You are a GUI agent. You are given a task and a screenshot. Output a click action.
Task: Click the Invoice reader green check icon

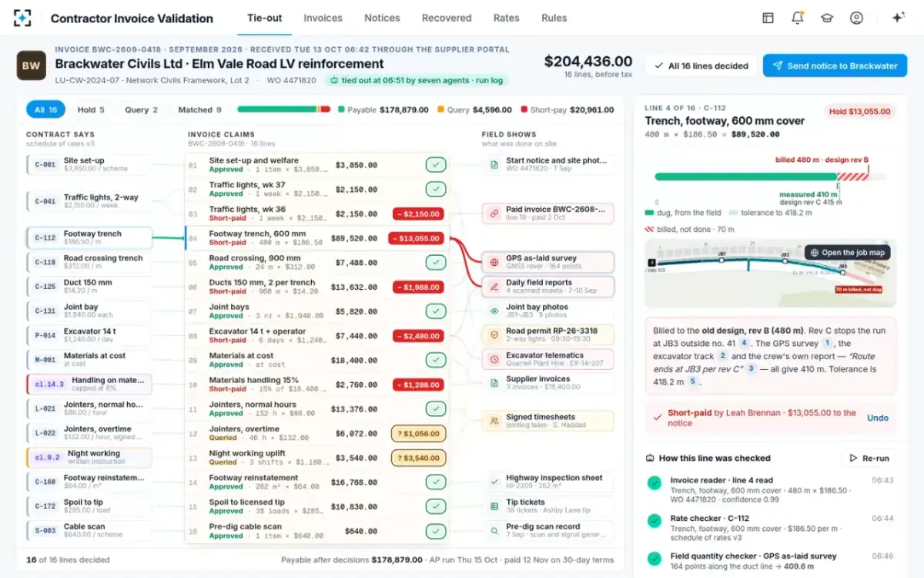click(x=654, y=483)
